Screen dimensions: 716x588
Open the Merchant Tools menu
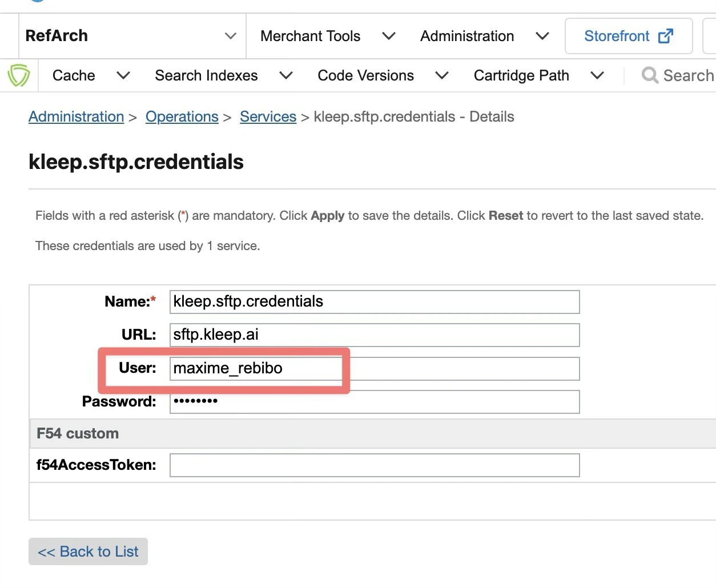[310, 36]
